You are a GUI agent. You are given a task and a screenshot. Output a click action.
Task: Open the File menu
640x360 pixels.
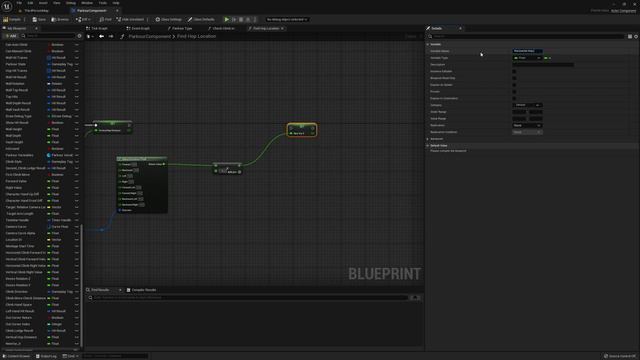(x=19, y=3)
